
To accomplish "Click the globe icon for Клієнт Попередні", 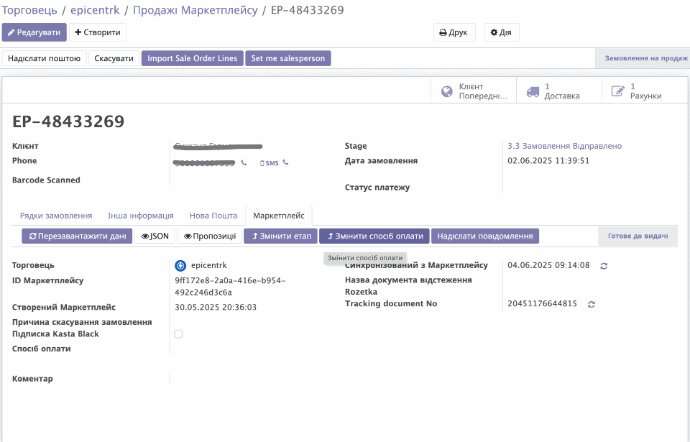I will tap(447, 91).
